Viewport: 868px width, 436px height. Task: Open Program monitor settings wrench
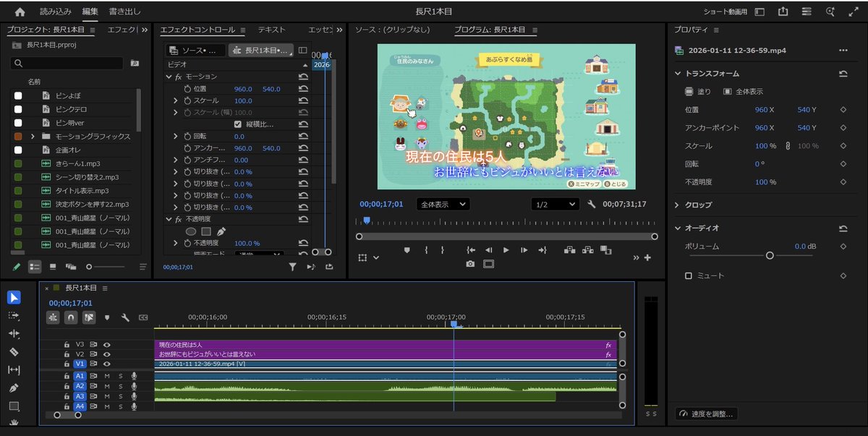(x=591, y=205)
